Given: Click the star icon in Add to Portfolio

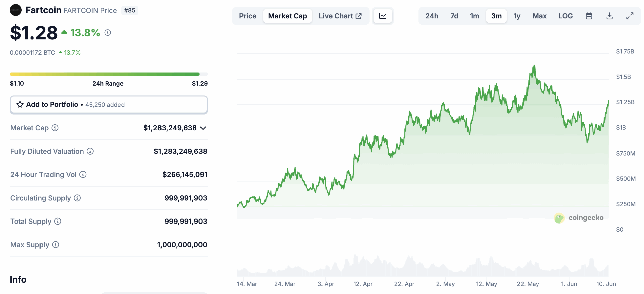Looking at the screenshot, I should [x=20, y=104].
